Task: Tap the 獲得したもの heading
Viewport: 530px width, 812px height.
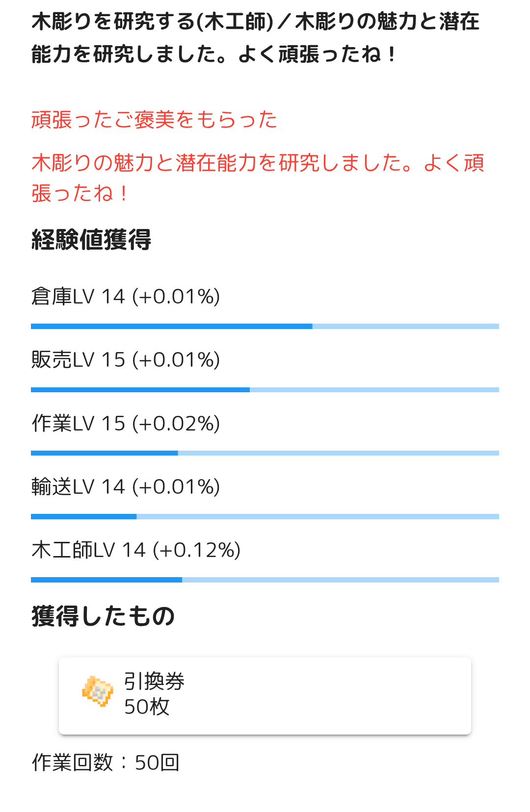Action: pos(103,616)
